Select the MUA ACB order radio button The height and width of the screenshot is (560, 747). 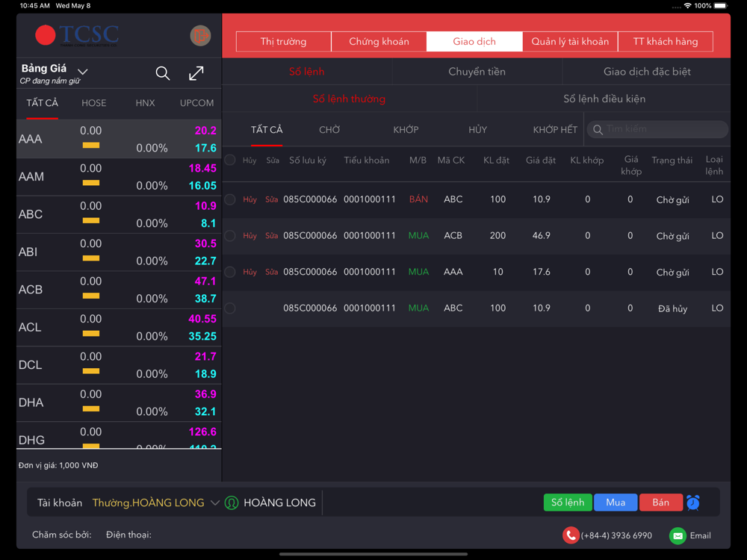230,235
